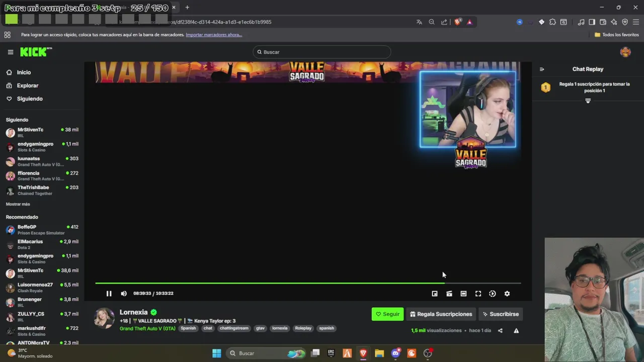Open Brave Shields lion icon
Screen dimensions: 644x362
(457, 22)
